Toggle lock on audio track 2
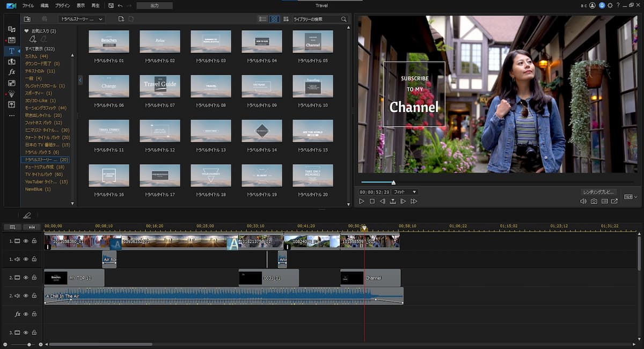The width and height of the screenshot is (644, 349). point(34,295)
